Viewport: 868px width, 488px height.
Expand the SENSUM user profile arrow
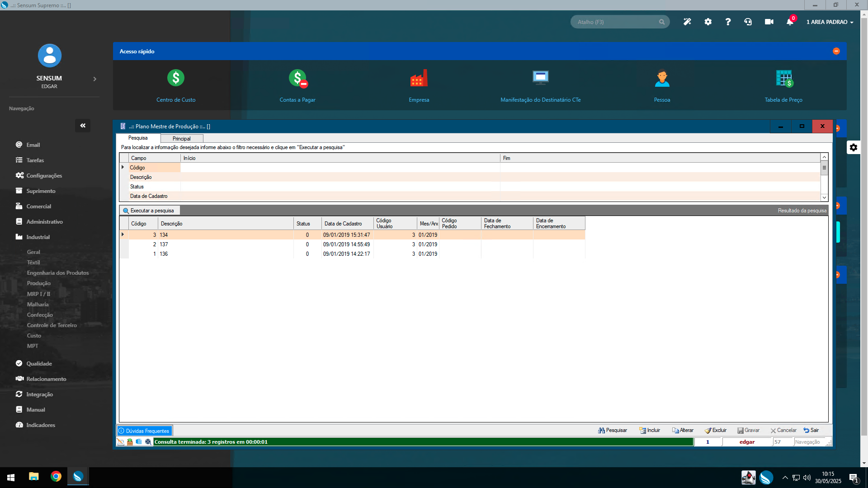[x=94, y=79]
